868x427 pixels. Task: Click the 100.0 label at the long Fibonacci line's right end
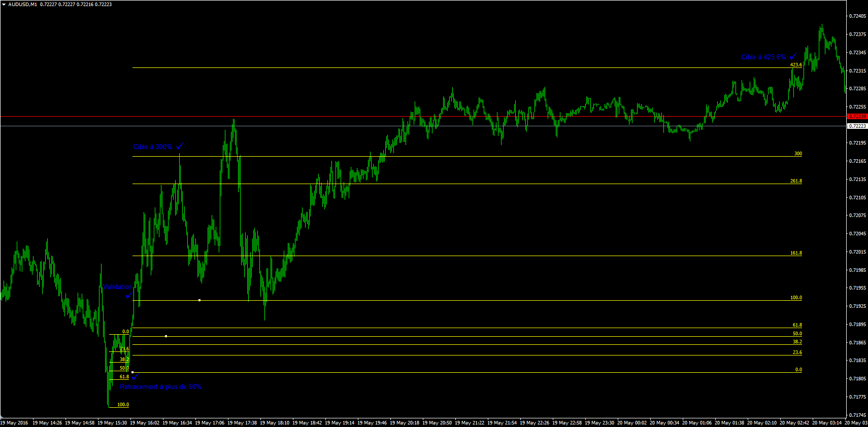click(796, 298)
